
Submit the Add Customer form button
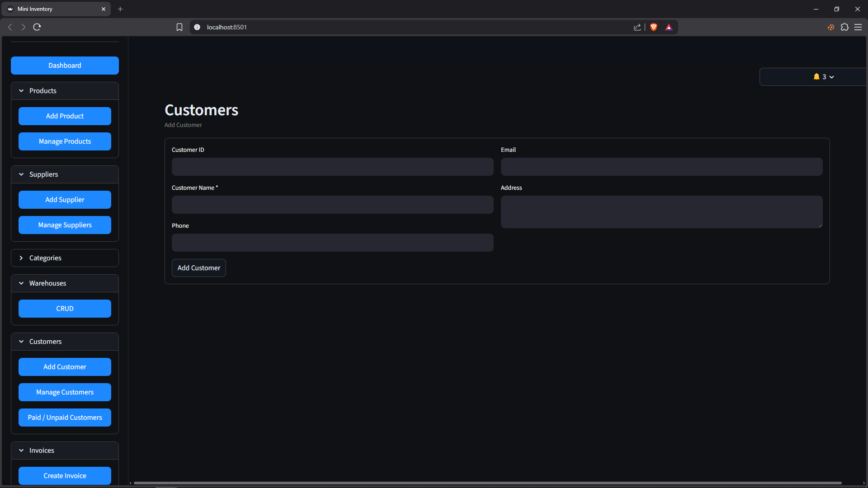pyautogui.click(x=198, y=268)
